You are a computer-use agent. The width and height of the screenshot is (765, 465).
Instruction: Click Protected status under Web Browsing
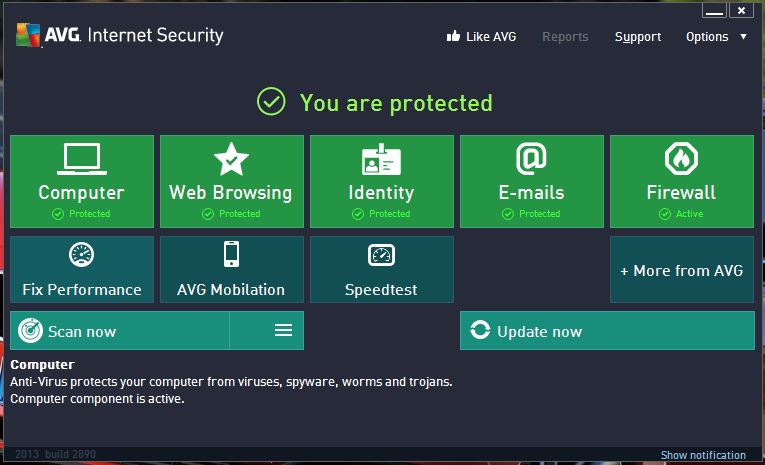[231, 214]
